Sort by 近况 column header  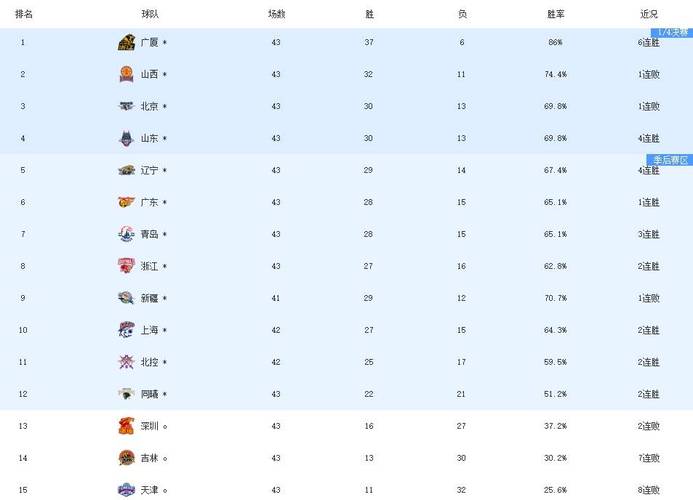[x=649, y=14]
